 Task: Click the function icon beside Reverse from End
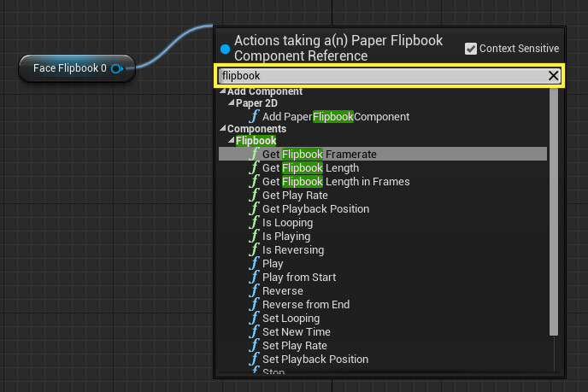point(254,305)
